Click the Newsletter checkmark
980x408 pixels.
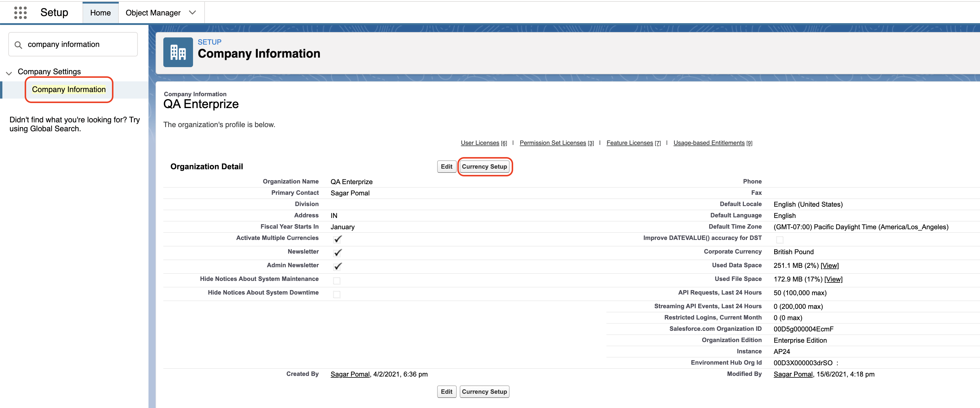pos(337,252)
